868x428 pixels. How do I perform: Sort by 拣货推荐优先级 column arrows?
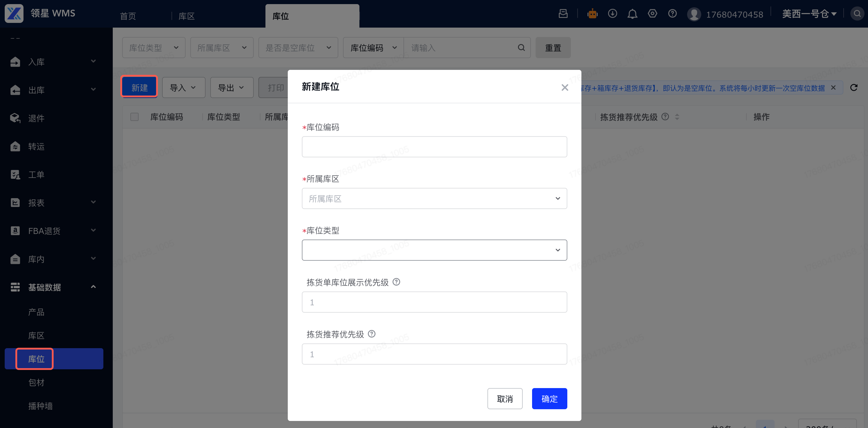point(677,117)
